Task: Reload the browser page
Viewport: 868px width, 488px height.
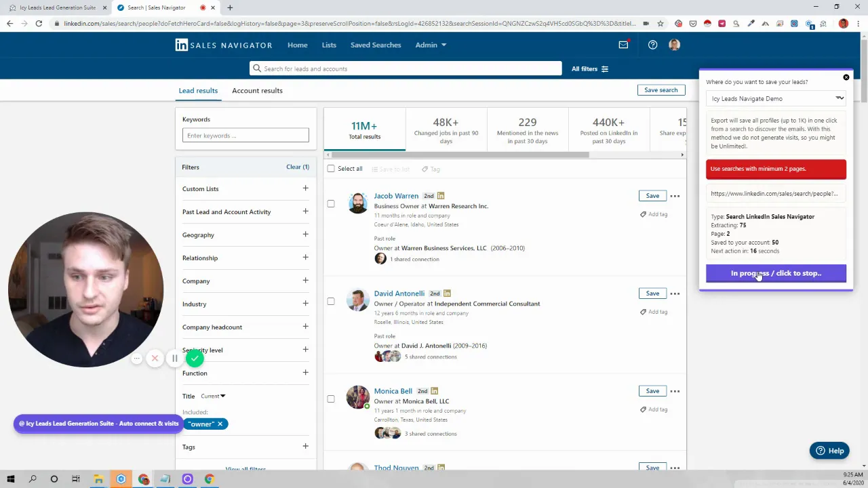Action: point(39,23)
